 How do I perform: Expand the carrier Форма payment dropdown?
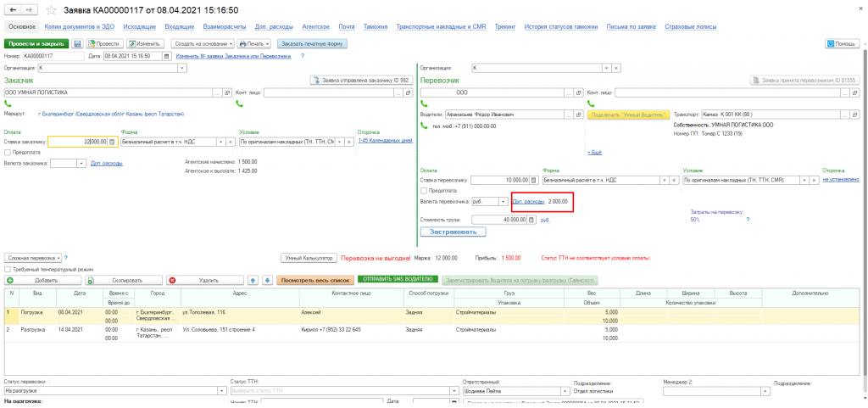coord(664,180)
